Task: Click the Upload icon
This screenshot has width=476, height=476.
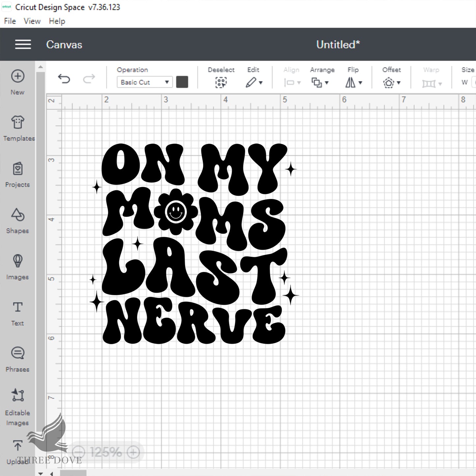Action: coord(18,446)
